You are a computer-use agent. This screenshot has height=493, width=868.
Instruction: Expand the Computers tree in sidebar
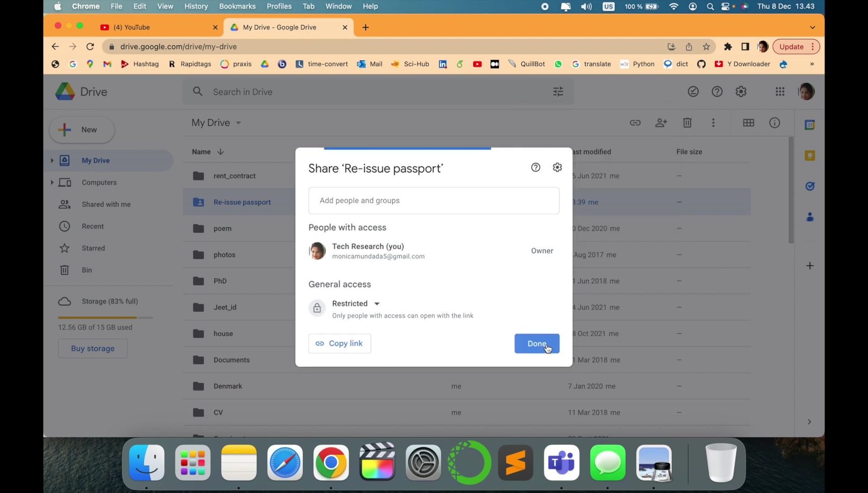(52, 182)
